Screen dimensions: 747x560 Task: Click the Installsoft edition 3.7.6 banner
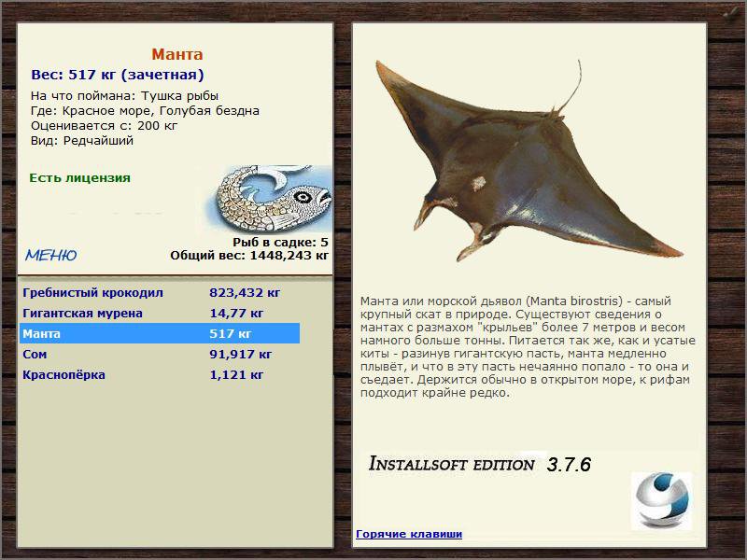pos(480,464)
